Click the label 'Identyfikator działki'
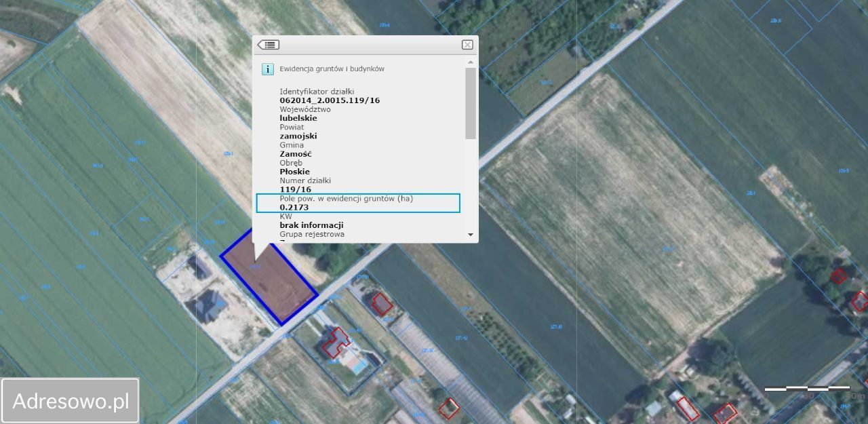The image size is (868, 424). point(317,92)
